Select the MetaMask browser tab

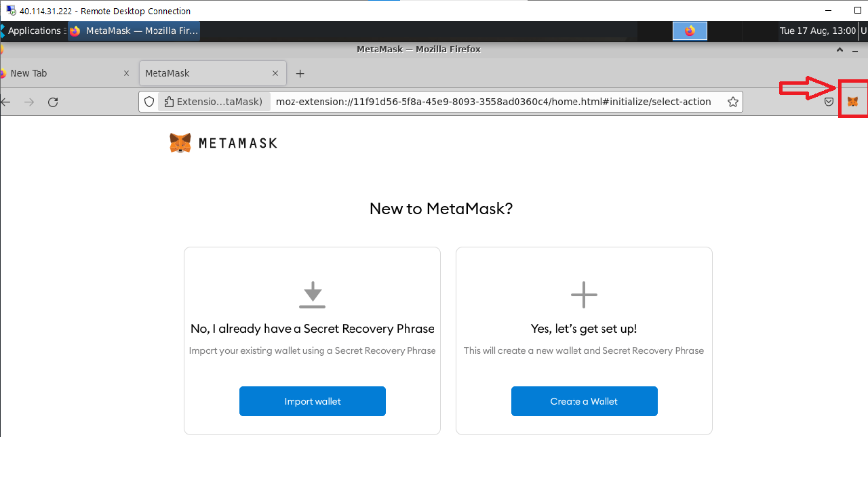pyautogui.click(x=212, y=73)
